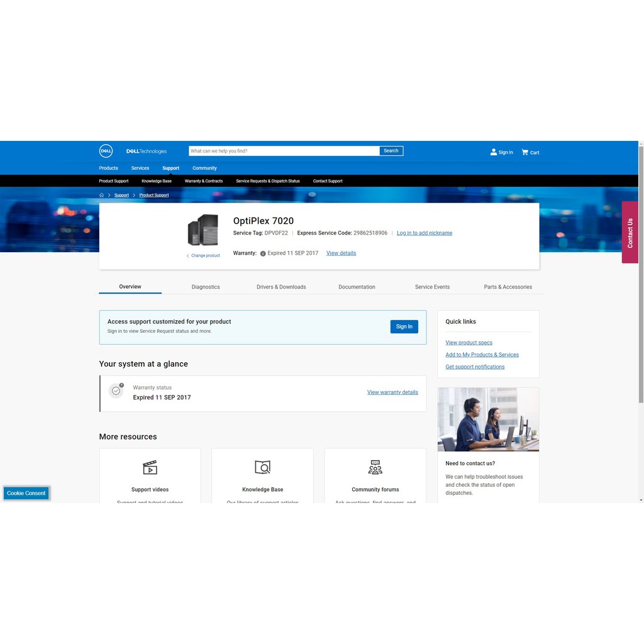This screenshot has height=644, width=644.
Task: Click the Dell logo icon
Action: [x=106, y=151]
